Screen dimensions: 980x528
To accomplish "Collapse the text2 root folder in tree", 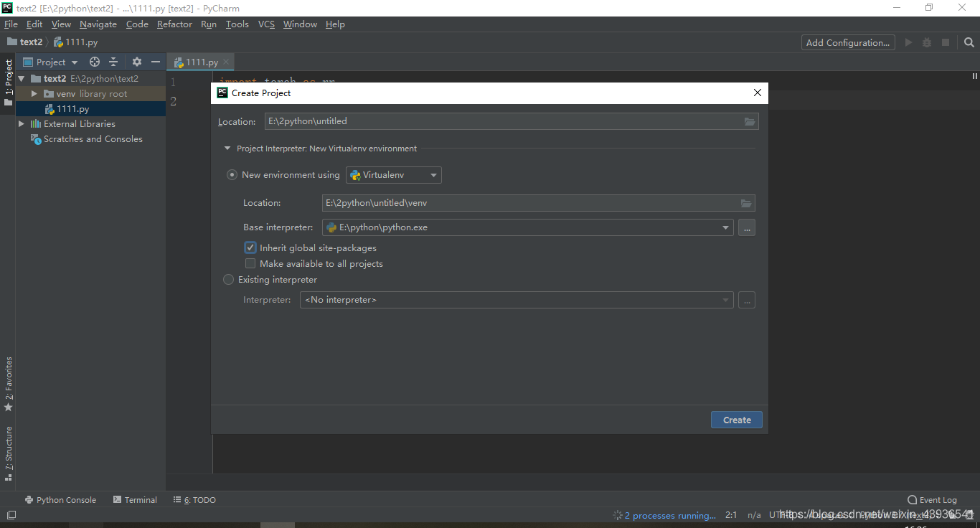I will (22, 79).
